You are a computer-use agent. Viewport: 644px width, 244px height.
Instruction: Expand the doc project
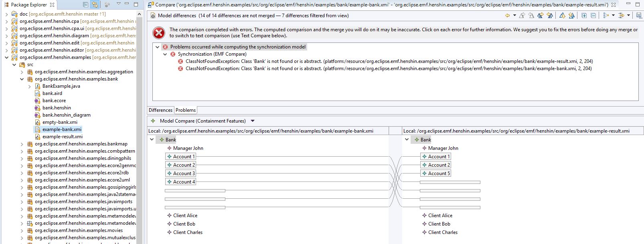tap(6, 14)
